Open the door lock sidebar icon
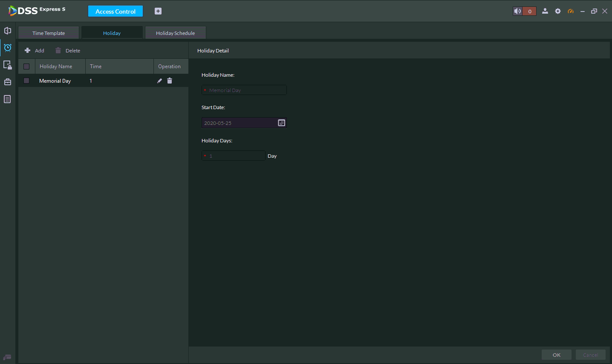 coord(8,65)
